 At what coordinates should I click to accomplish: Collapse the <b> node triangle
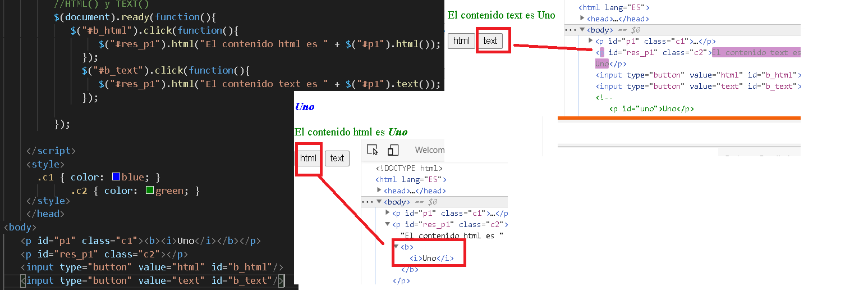click(x=396, y=247)
